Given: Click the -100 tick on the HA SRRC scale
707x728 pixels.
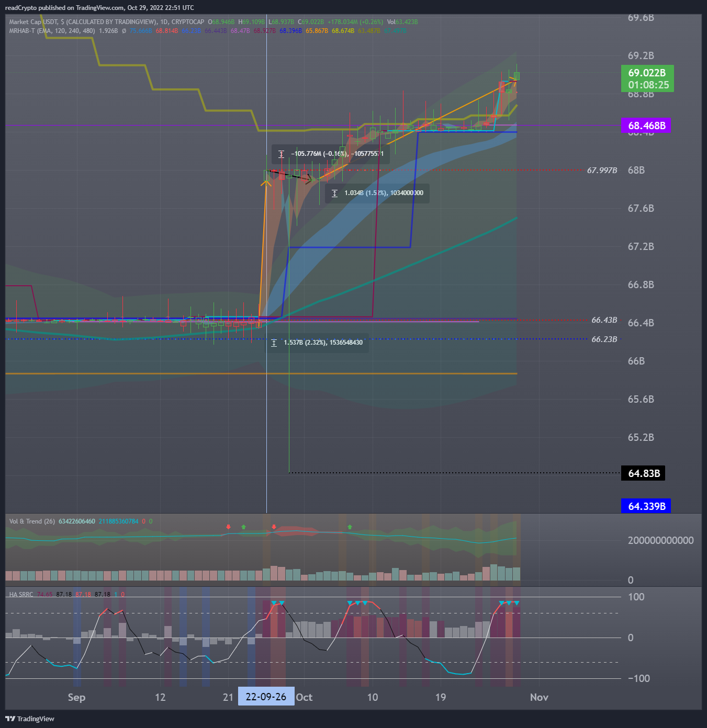Looking at the screenshot, I should pyautogui.click(x=639, y=678).
